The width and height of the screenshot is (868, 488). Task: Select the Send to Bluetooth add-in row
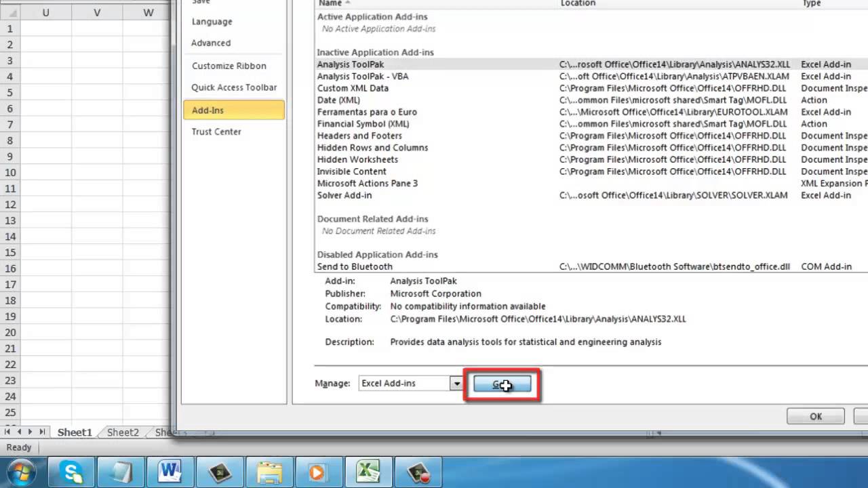(x=591, y=266)
